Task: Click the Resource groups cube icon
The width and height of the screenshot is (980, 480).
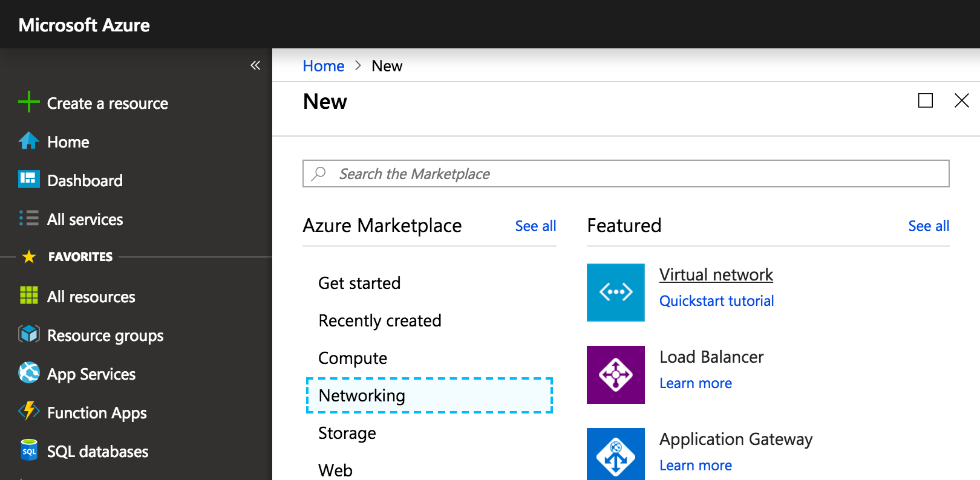Action: pos(28,334)
